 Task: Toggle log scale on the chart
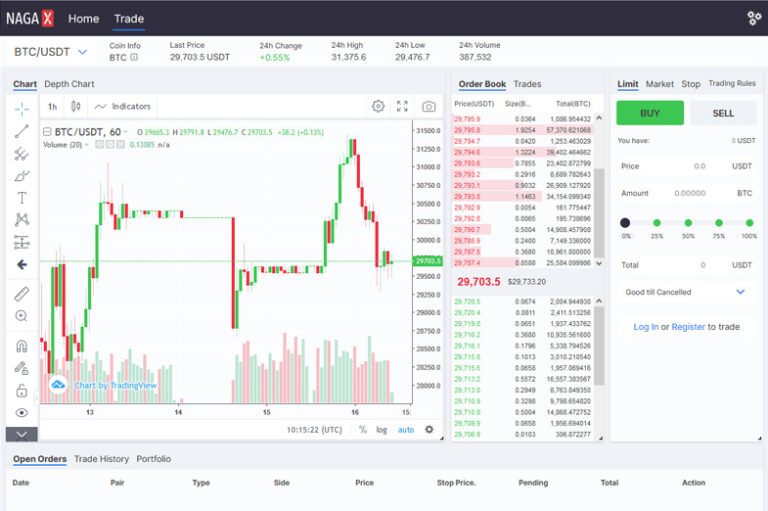382,430
